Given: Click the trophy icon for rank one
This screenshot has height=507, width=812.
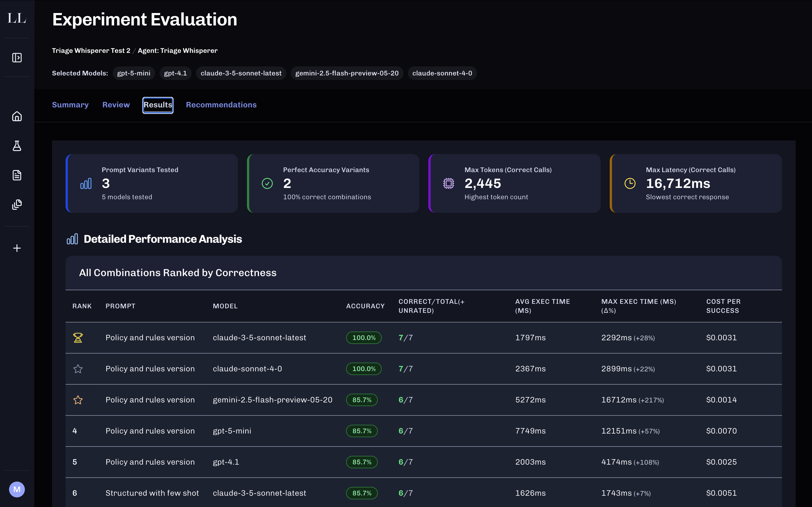Looking at the screenshot, I should 78,338.
